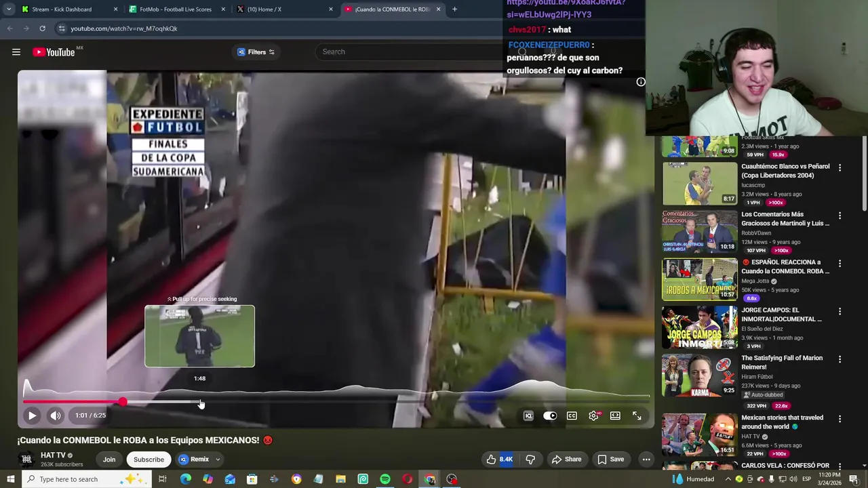Viewport: 868px width, 488px height.
Task: Open options menu for Cuauhtémoc Blanco video
Action: 840,167
